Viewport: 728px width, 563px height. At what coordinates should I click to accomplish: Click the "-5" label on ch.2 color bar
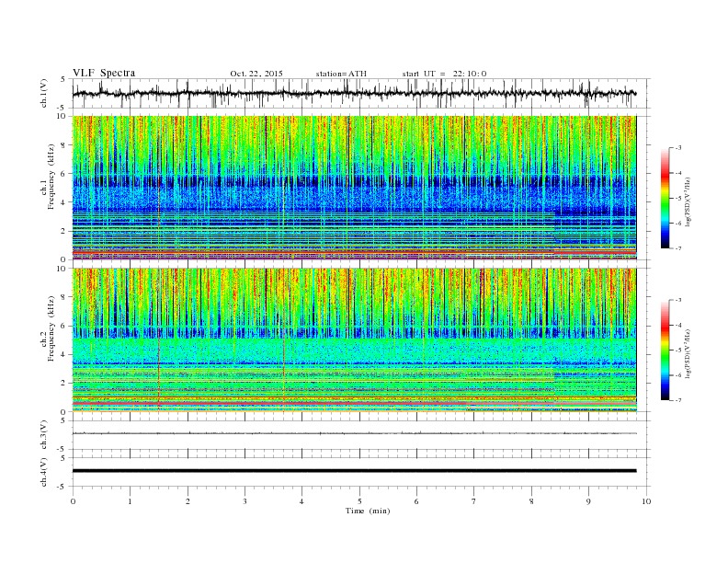[678, 350]
